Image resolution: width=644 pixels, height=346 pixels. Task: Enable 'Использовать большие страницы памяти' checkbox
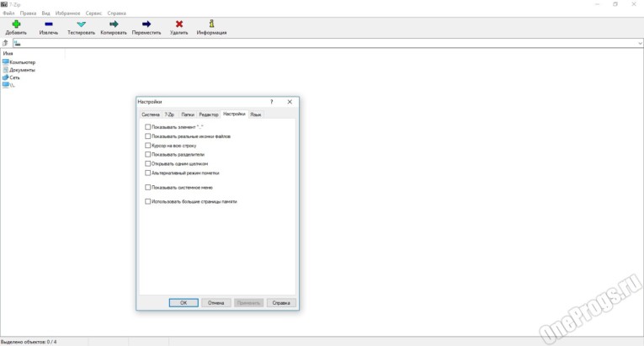click(148, 201)
